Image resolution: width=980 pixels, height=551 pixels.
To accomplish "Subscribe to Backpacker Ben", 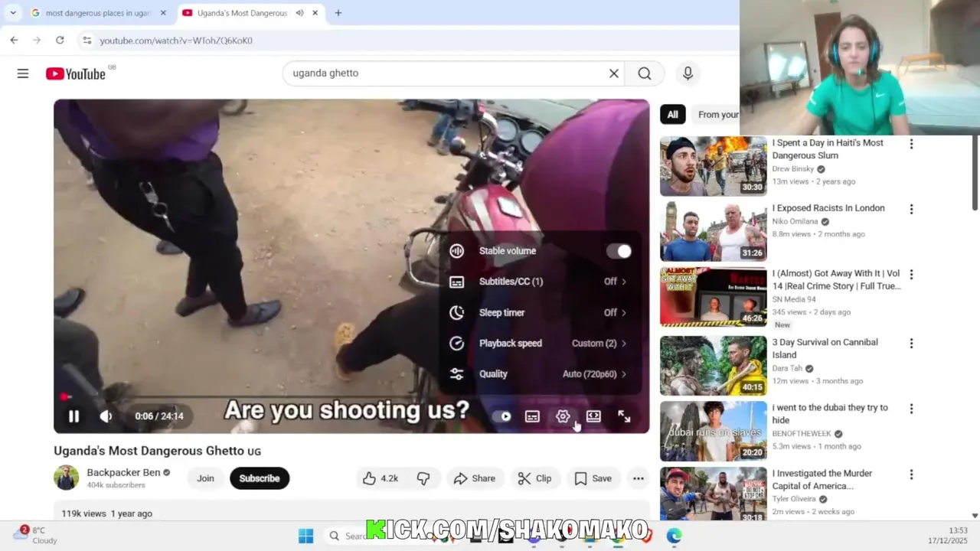I will 260,478.
